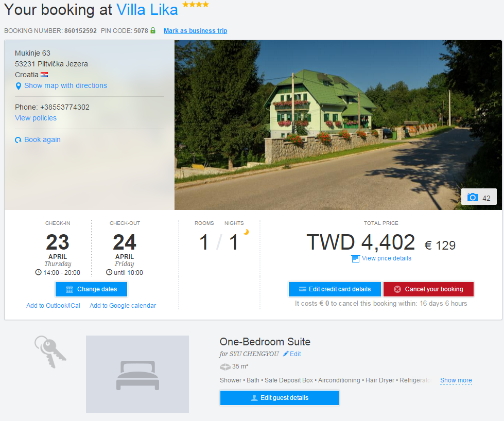Viewport: 504px width, 421px height.
Task: Click the room keys icon
Action: click(x=50, y=352)
